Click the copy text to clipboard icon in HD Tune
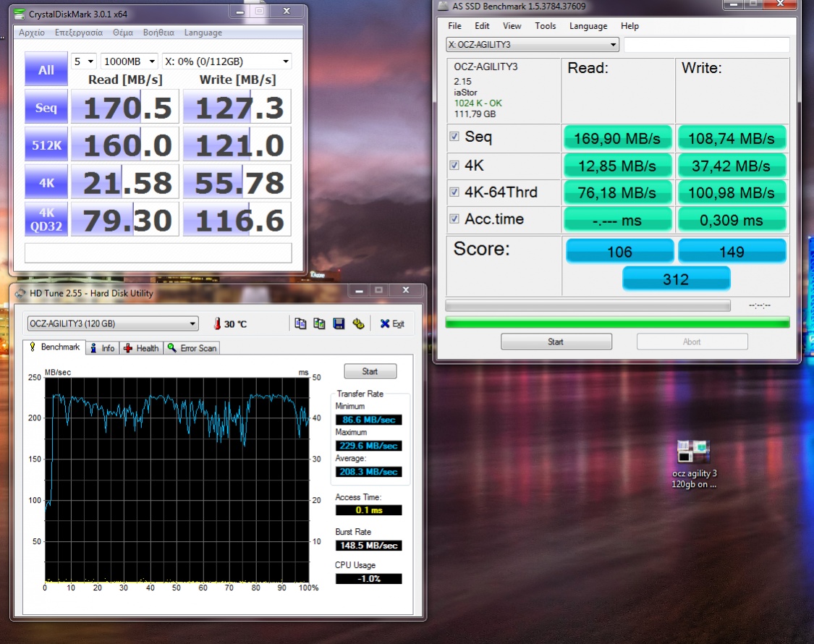 coord(300,323)
